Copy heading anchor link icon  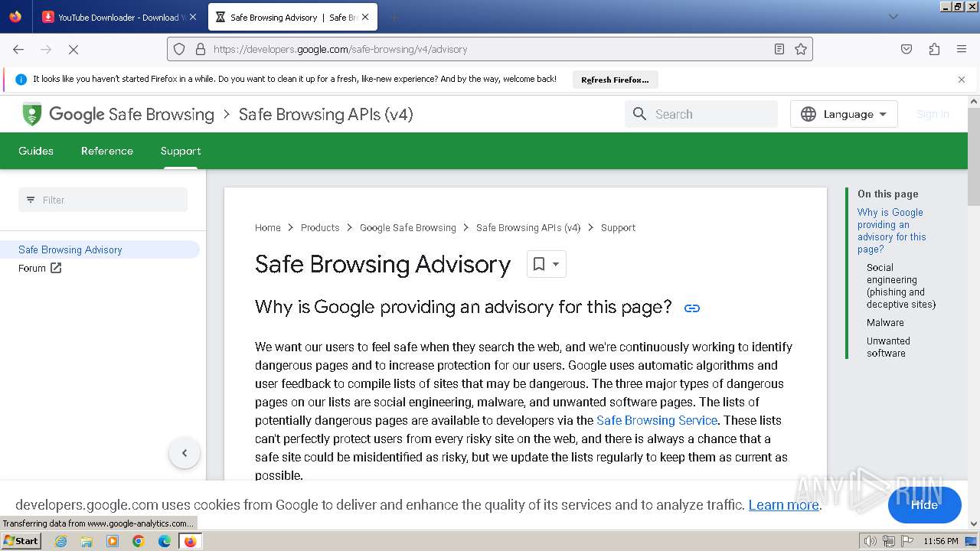692,308
